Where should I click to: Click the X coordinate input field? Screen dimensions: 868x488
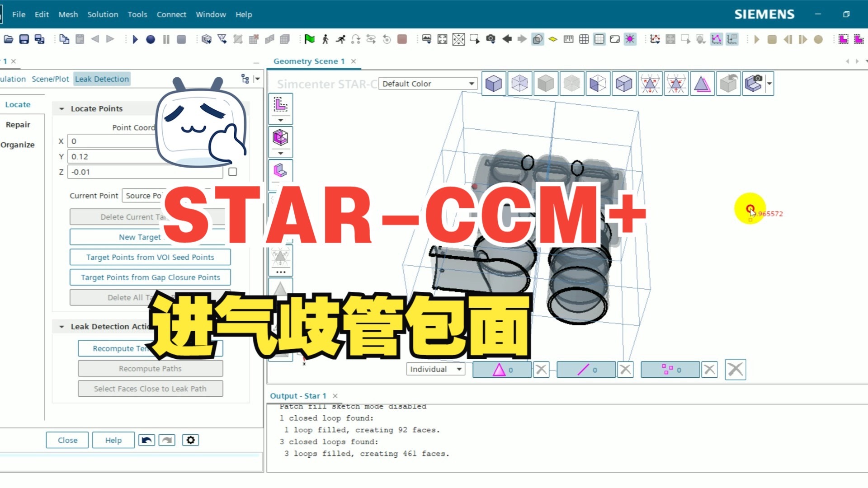pyautogui.click(x=145, y=141)
